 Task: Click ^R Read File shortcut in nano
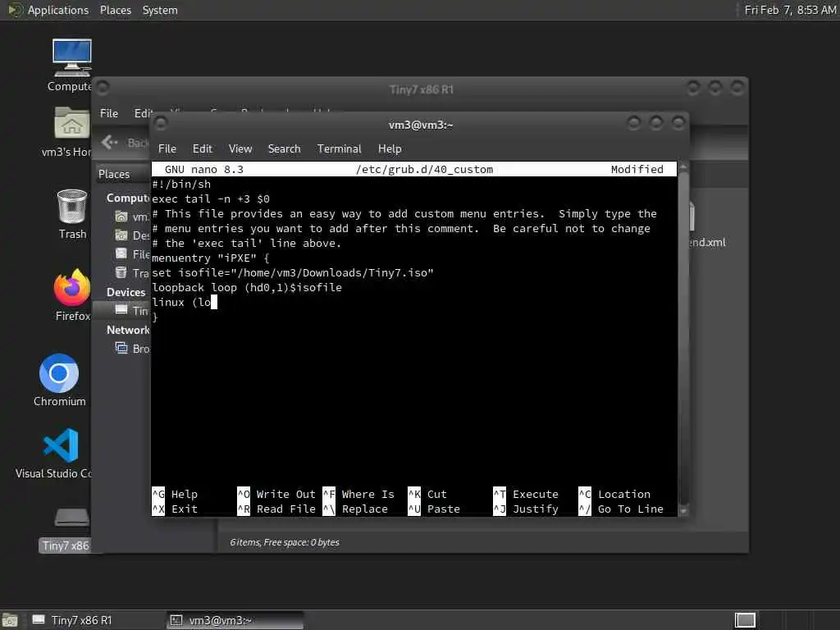[276, 509]
